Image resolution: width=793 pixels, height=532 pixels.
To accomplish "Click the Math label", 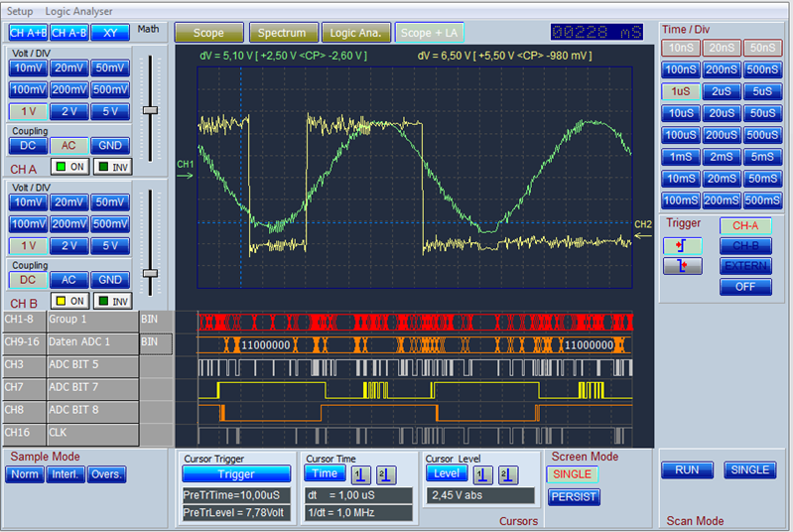I will (148, 30).
